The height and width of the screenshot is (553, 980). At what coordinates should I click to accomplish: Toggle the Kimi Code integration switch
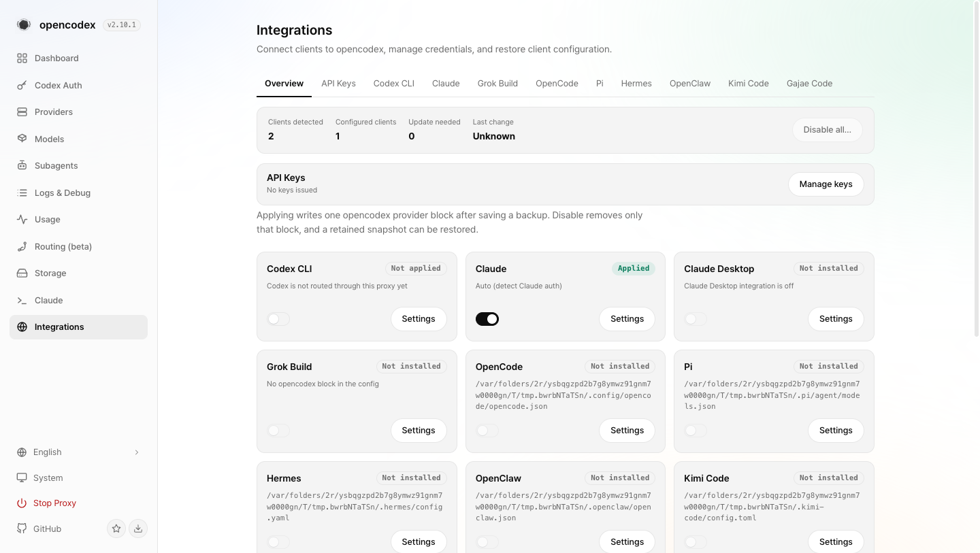[696, 542]
